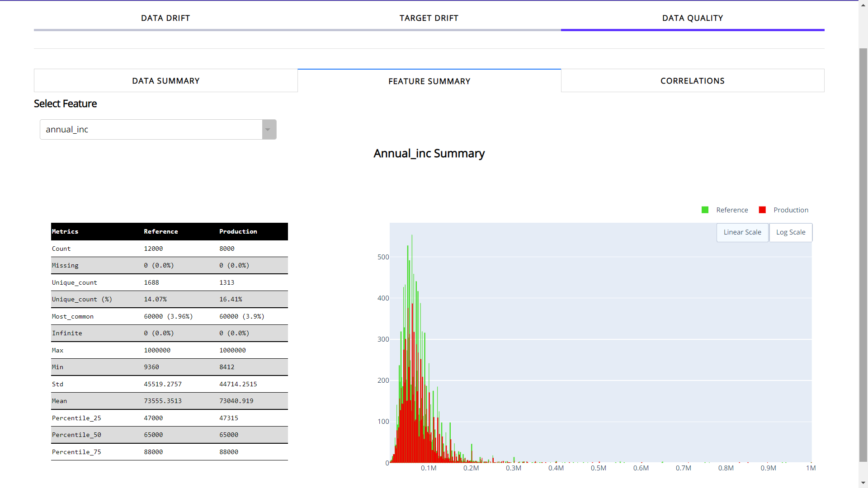Open the FEATURE SUMMARY sub-tab
The height and width of the screenshot is (488, 868).
point(429,81)
